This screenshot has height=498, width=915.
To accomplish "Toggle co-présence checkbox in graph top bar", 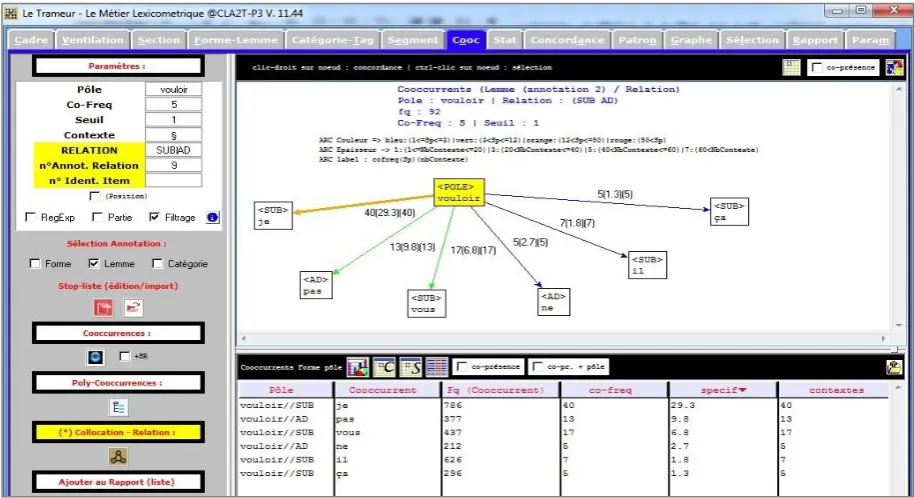I will (817, 68).
